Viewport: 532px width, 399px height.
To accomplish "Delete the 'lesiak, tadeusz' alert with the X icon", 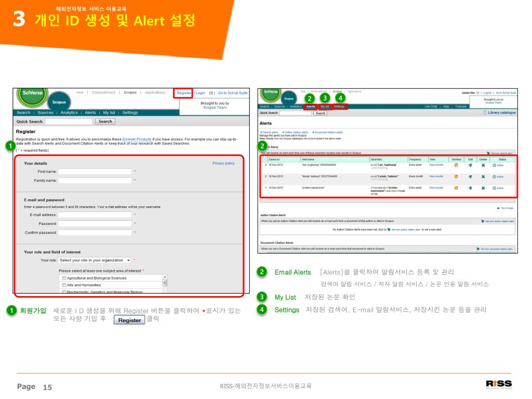I will click(x=483, y=177).
